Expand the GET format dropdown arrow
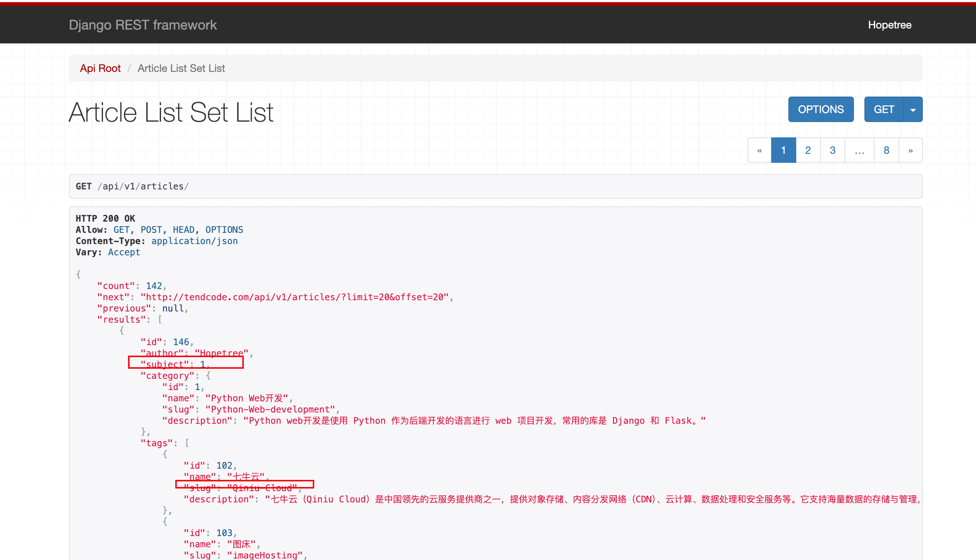976x560 pixels. click(913, 109)
